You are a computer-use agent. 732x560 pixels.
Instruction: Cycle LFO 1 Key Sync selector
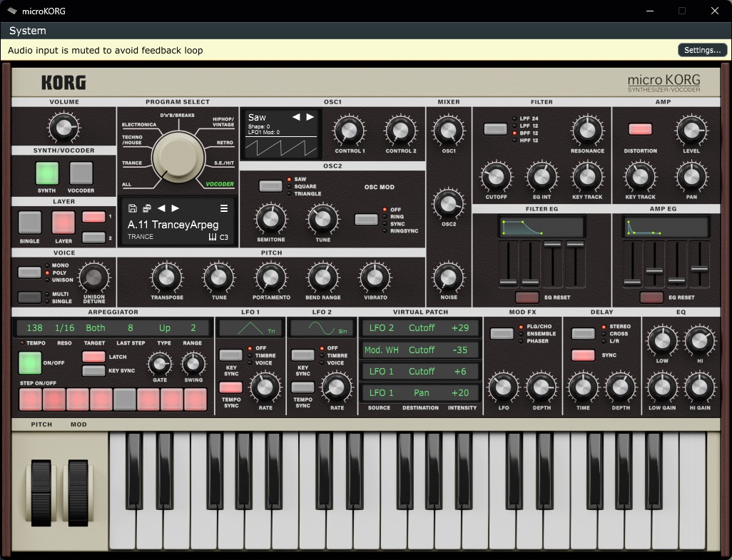click(230, 355)
